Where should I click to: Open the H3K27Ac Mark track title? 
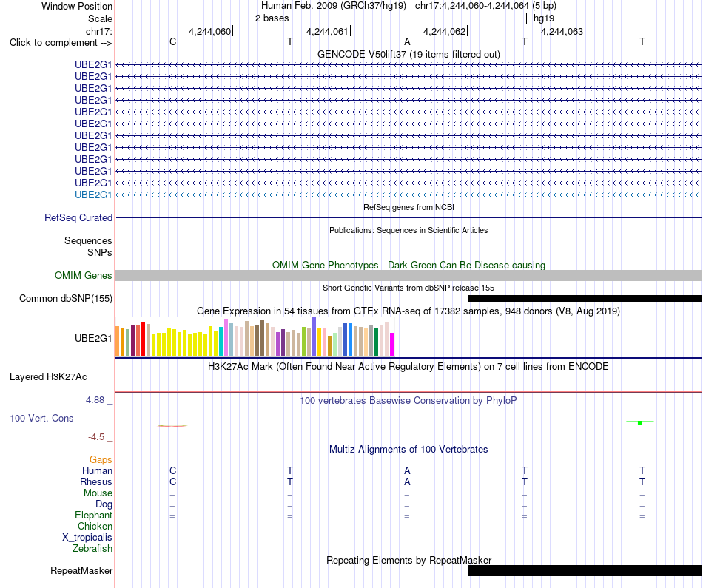(408, 366)
